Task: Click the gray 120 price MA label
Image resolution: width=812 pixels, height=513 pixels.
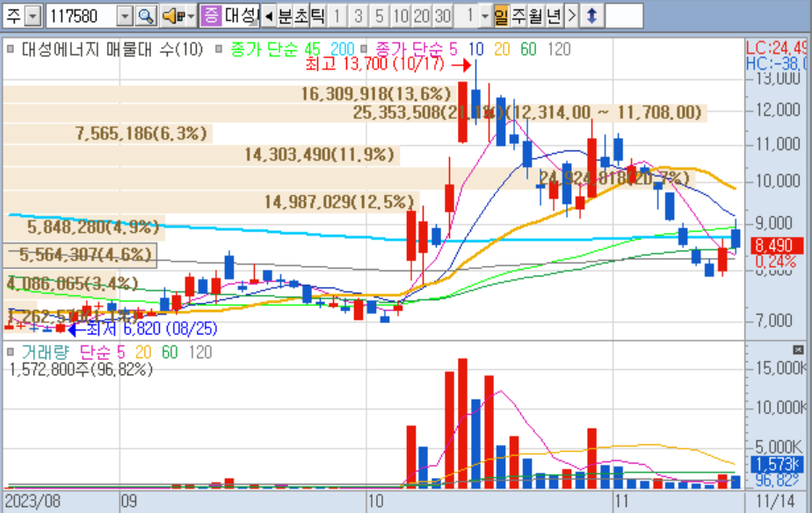Action: coord(559,49)
